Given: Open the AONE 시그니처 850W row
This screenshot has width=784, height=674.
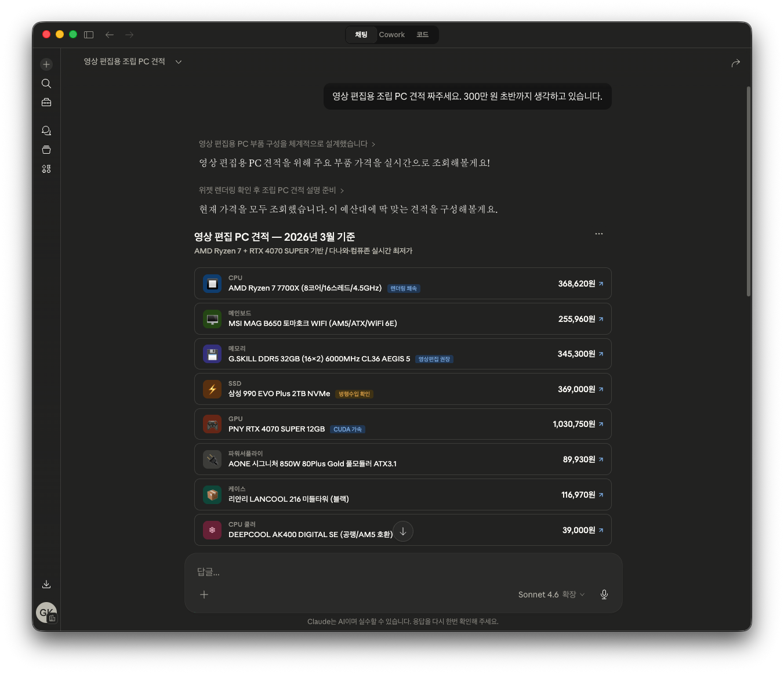Looking at the screenshot, I should pyautogui.click(x=403, y=459).
